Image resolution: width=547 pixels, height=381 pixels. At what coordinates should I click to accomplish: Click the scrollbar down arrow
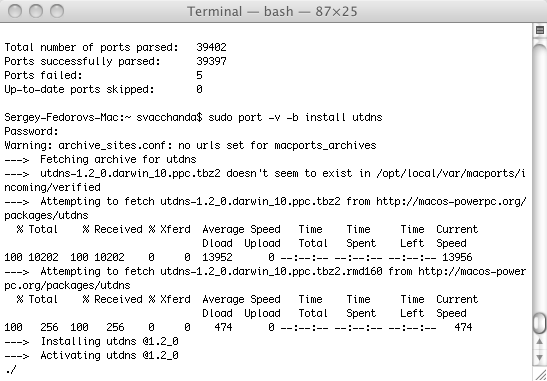tap(540, 357)
